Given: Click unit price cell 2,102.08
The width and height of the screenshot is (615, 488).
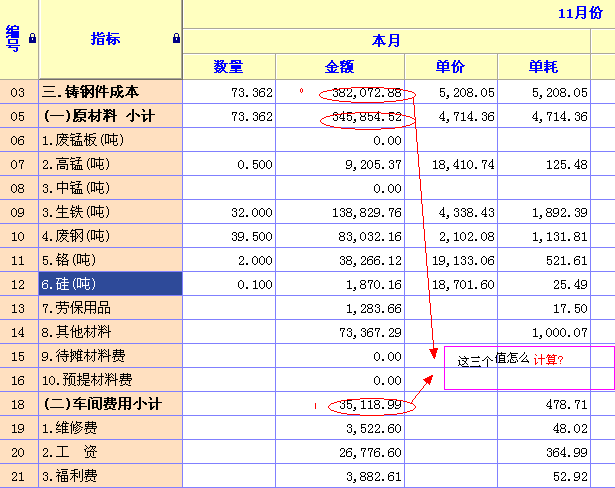Looking at the screenshot, I should coord(451,236).
